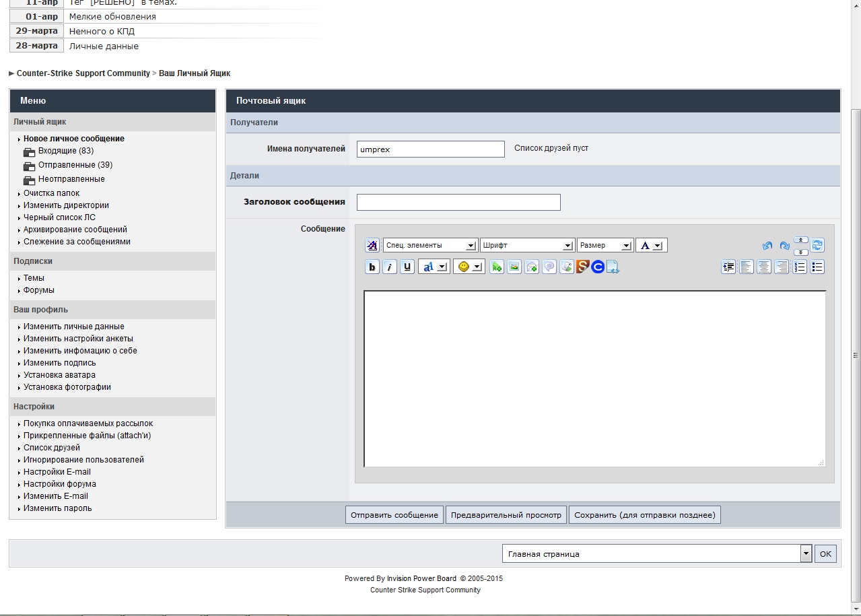
Task: Insert a link with the green chain icon
Action: 497,267
